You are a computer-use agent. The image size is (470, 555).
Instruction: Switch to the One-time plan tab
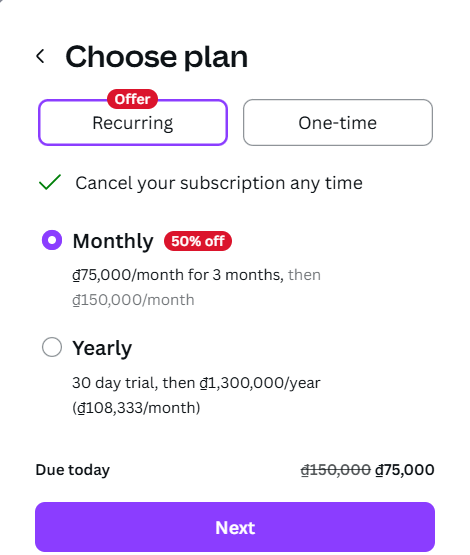point(338,122)
